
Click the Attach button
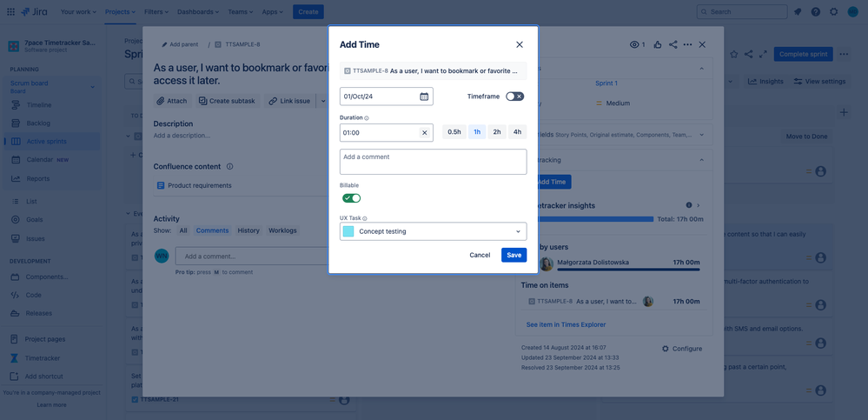click(x=172, y=101)
